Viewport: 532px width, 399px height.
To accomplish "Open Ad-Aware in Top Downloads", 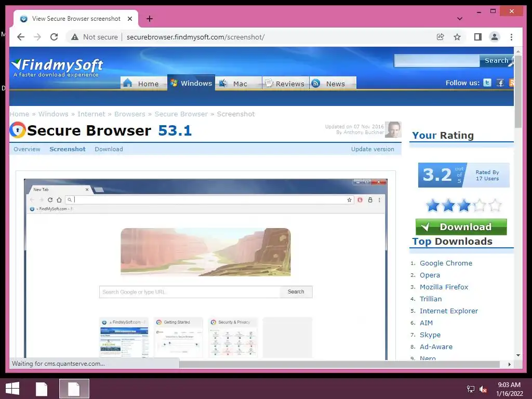I will coord(436,347).
